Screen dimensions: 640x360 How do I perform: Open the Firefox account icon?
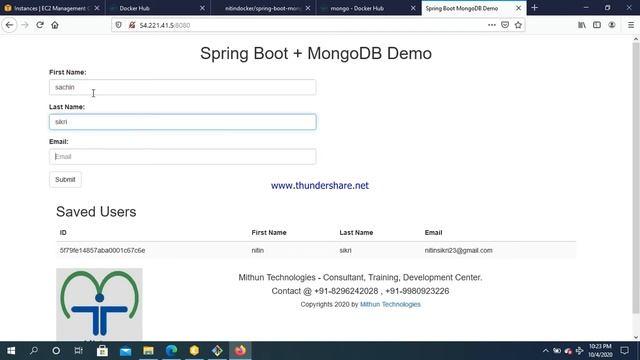click(x=612, y=25)
